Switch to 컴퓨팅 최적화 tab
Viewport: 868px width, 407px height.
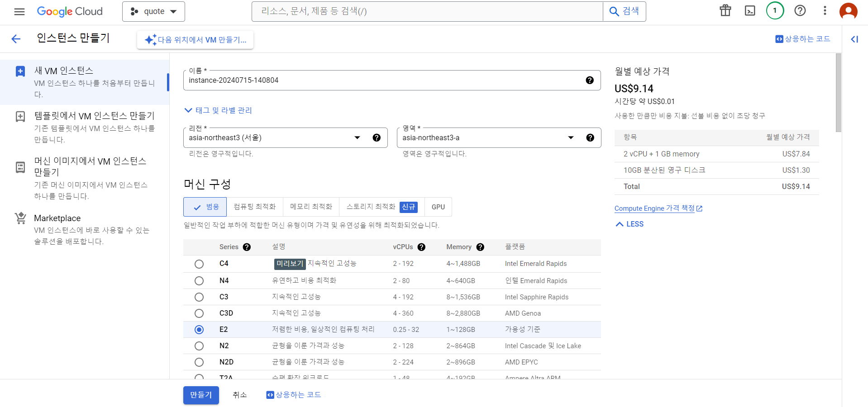point(255,207)
